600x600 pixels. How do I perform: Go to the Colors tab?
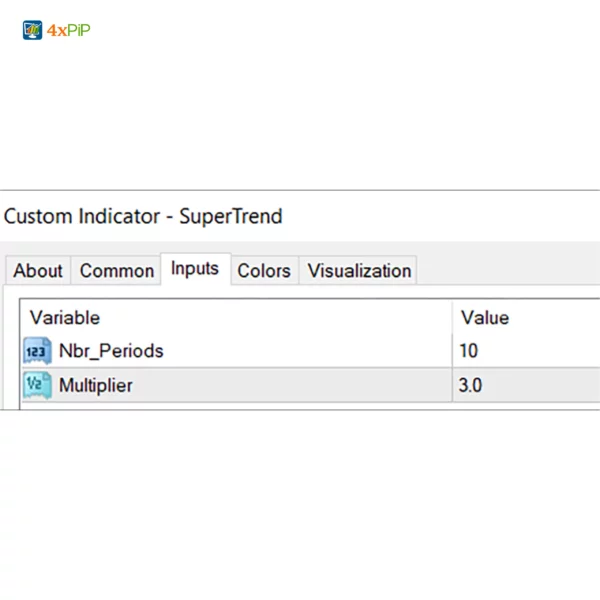[x=264, y=271]
